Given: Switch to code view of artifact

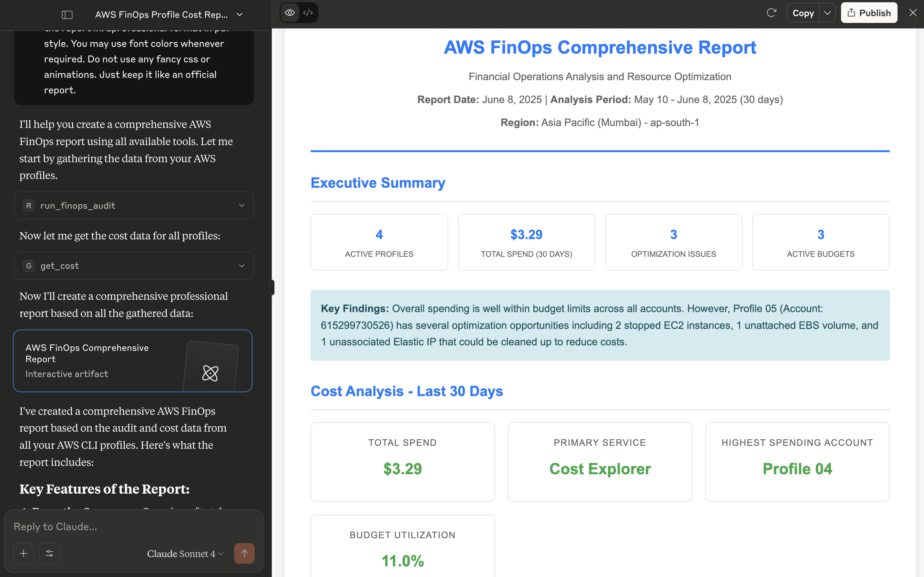Looking at the screenshot, I should (308, 13).
